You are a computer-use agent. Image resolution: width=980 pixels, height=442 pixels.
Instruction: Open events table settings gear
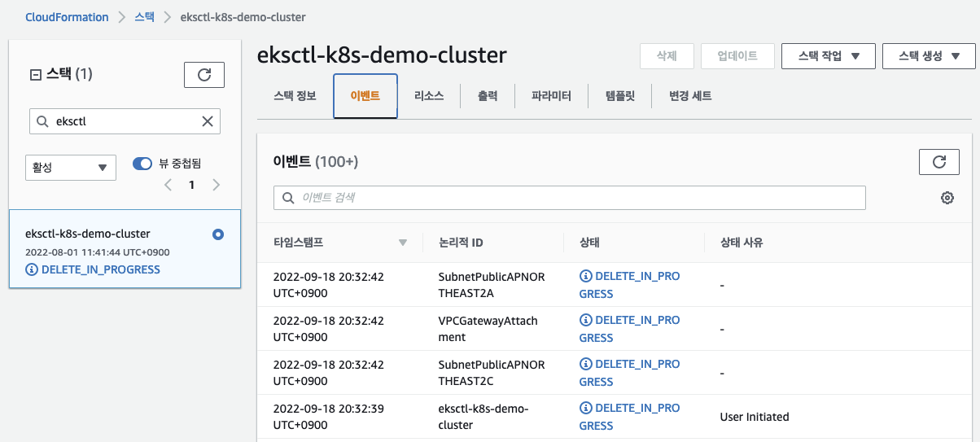coord(947,198)
